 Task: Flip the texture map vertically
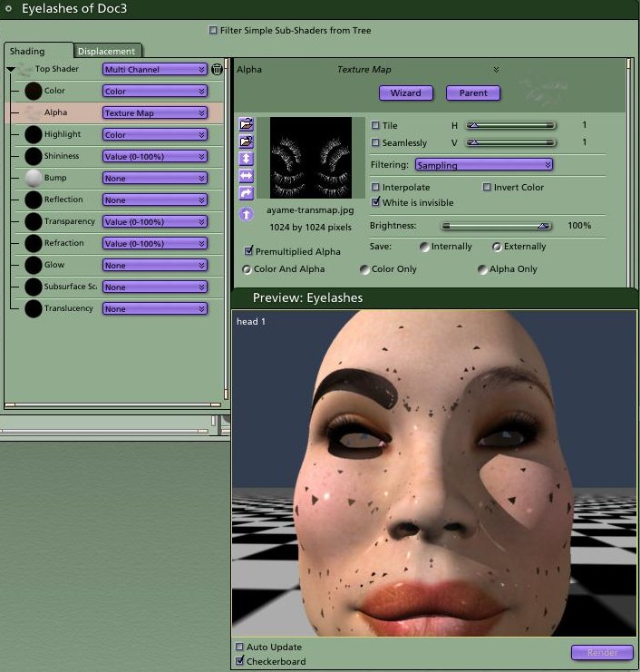point(247,159)
